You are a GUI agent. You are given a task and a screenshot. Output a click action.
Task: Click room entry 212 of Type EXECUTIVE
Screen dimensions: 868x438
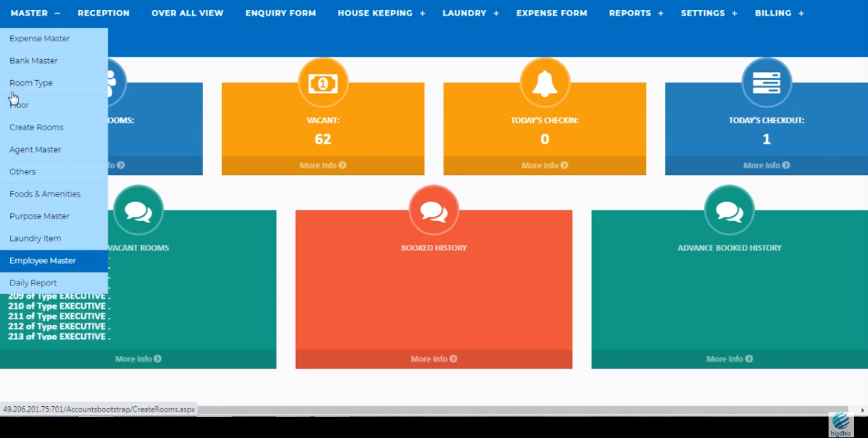[59, 327]
